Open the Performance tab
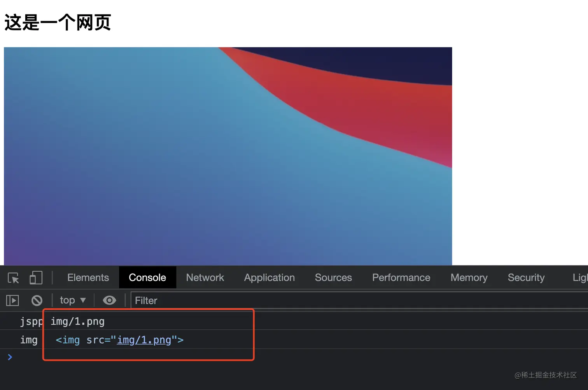588x390 pixels. click(x=401, y=278)
